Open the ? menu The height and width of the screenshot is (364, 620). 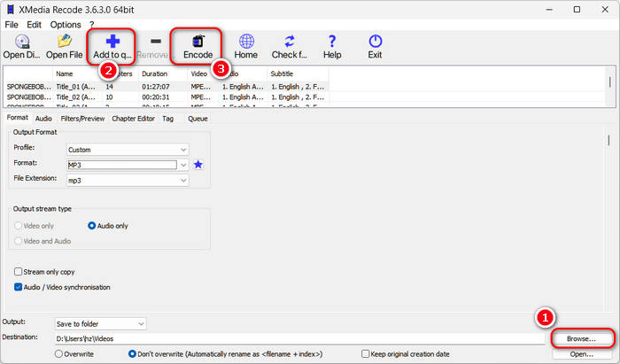click(92, 25)
